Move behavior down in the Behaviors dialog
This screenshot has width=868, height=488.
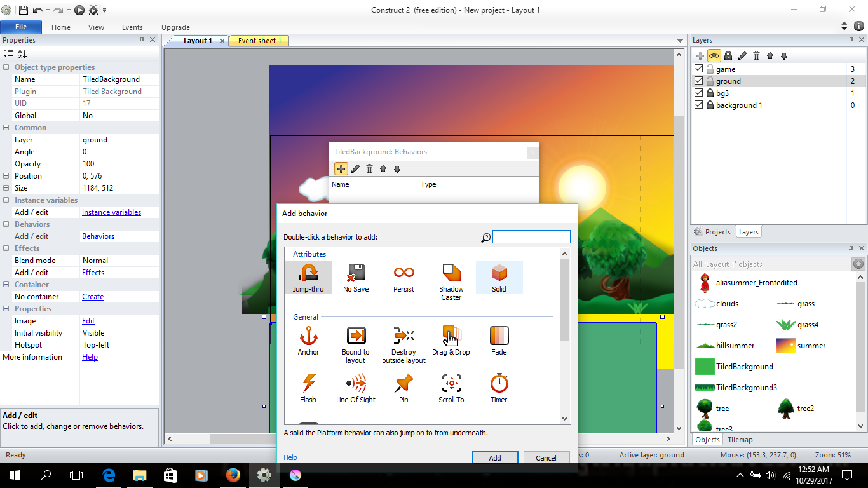pos(397,169)
